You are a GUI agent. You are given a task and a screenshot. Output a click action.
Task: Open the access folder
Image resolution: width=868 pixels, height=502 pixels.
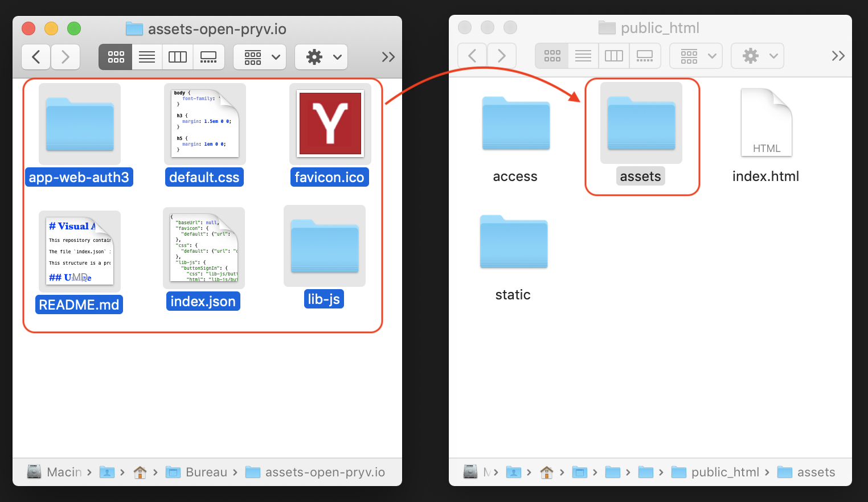click(516, 124)
